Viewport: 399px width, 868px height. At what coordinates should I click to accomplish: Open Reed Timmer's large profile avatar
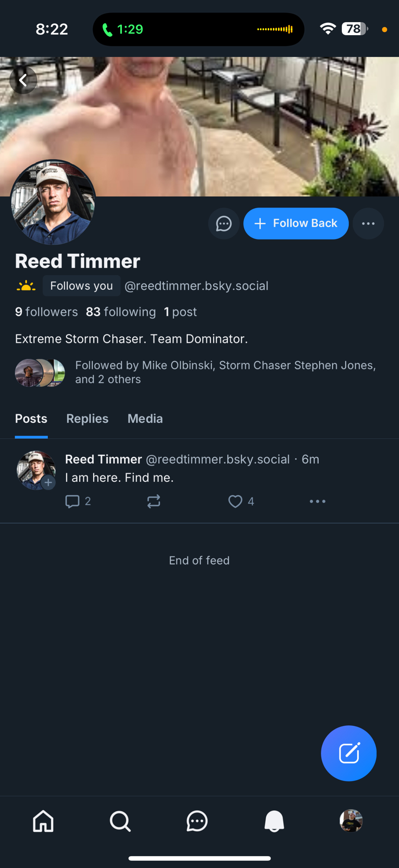(53, 202)
